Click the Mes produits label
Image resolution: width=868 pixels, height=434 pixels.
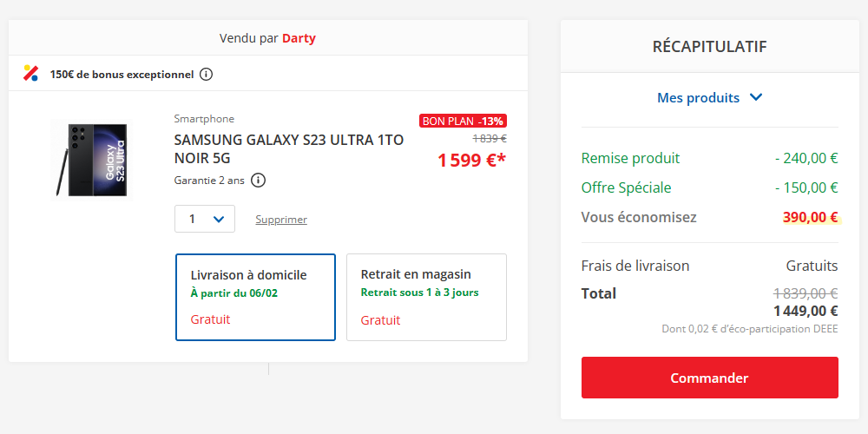(698, 98)
